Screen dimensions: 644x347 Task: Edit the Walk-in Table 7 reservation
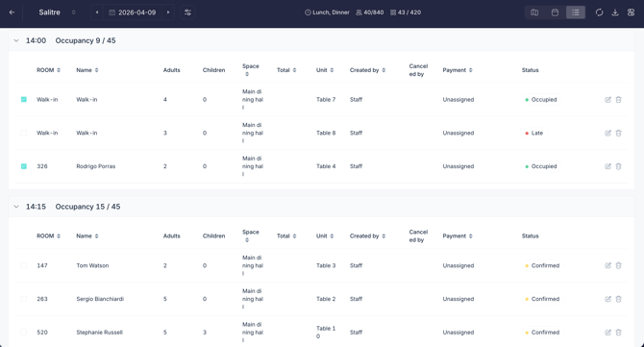click(x=607, y=99)
